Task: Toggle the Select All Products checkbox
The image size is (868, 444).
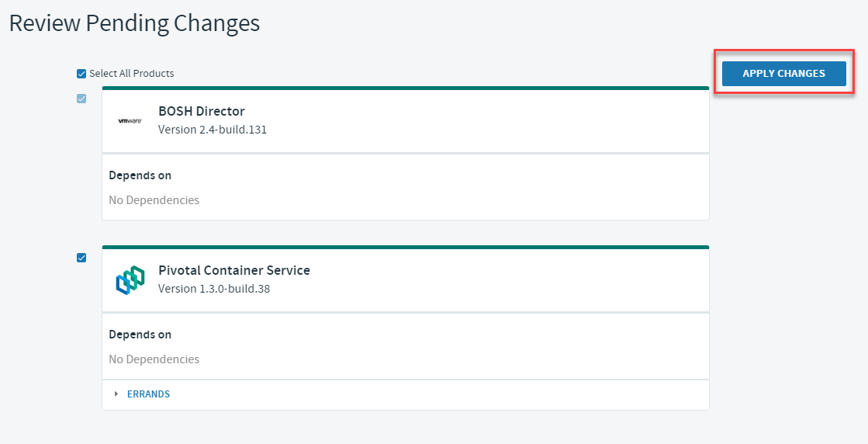Action: coord(81,74)
